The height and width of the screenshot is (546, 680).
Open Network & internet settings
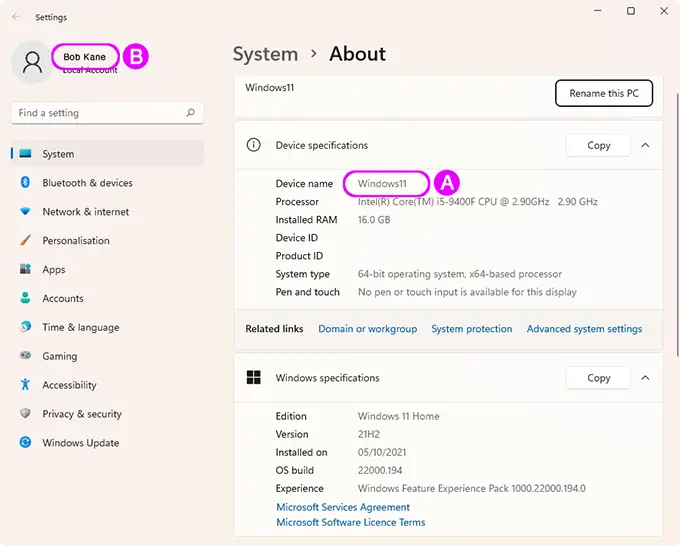pyautogui.click(x=108, y=212)
